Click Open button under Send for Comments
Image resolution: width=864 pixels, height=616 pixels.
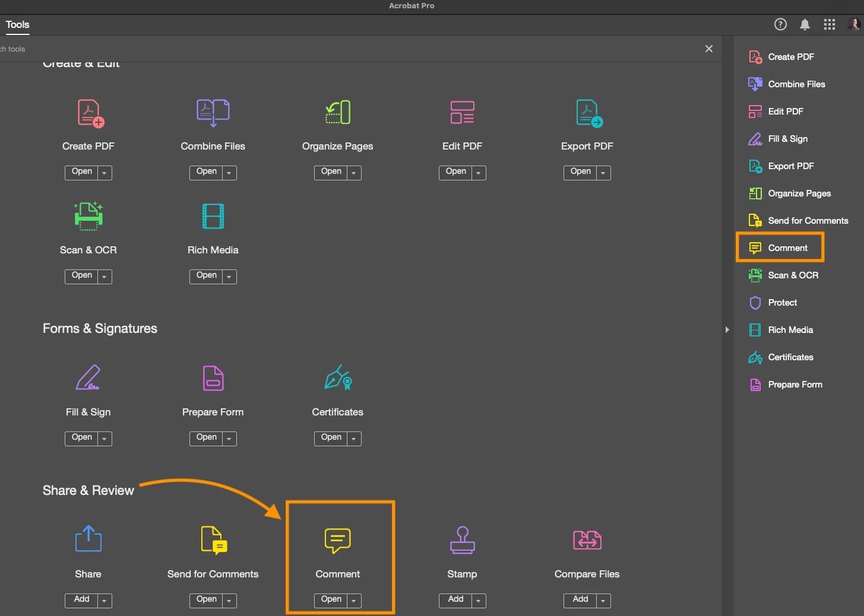tap(206, 601)
